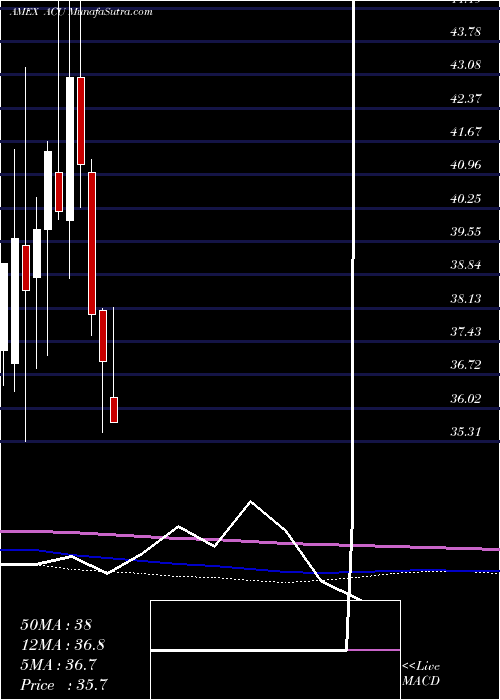Click the tallest white candlestick body reaching 43.08
Screen dimensions: 500x700
(70, 149)
